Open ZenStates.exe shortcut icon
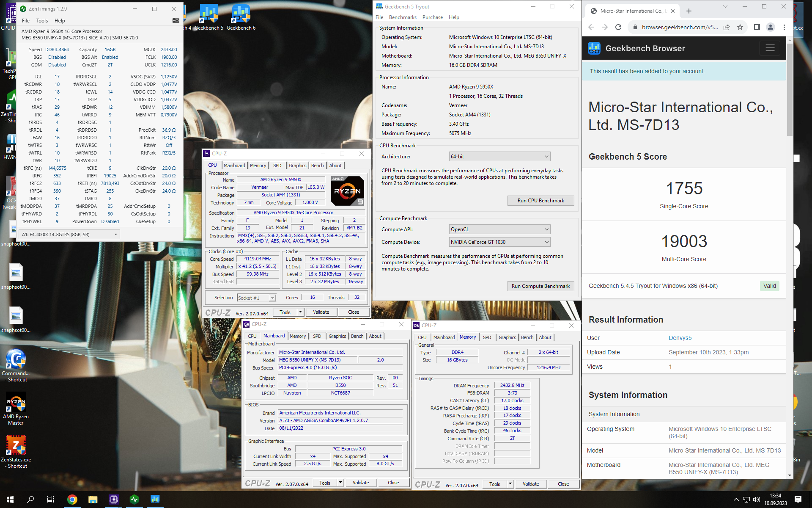Image resolution: width=812 pixels, height=508 pixels. (x=16, y=452)
